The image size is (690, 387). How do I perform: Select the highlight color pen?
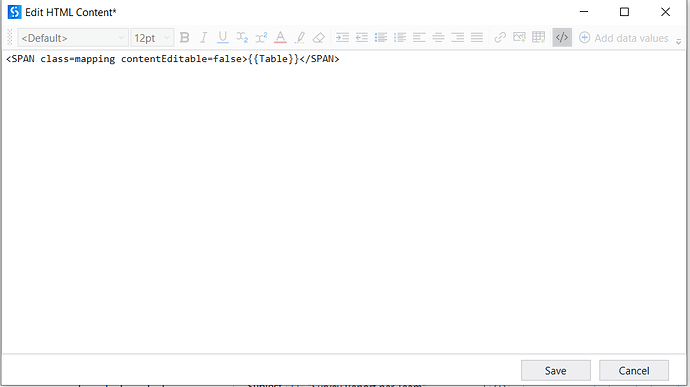(x=300, y=38)
